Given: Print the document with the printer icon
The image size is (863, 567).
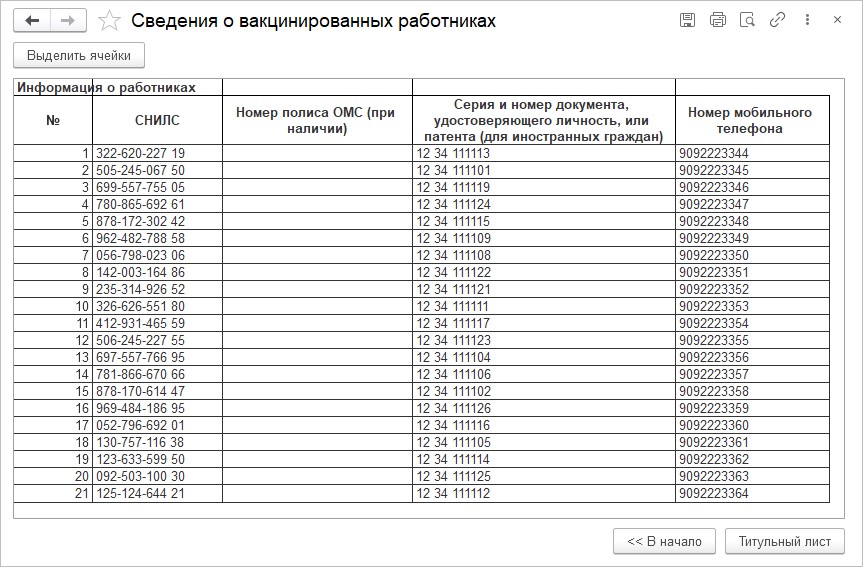Looking at the screenshot, I should [x=718, y=20].
